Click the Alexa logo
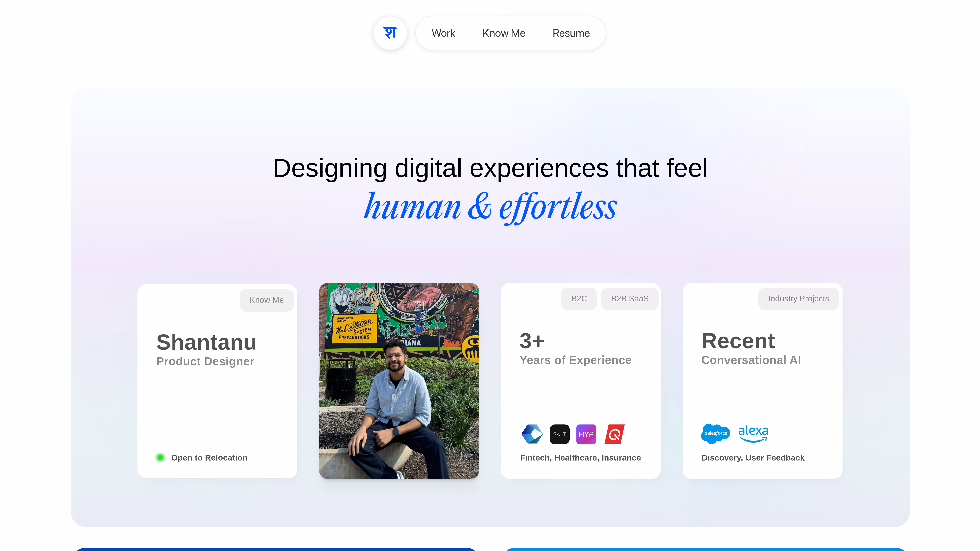The height and width of the screenshot is (551, 980). click(x=753, y=433)
